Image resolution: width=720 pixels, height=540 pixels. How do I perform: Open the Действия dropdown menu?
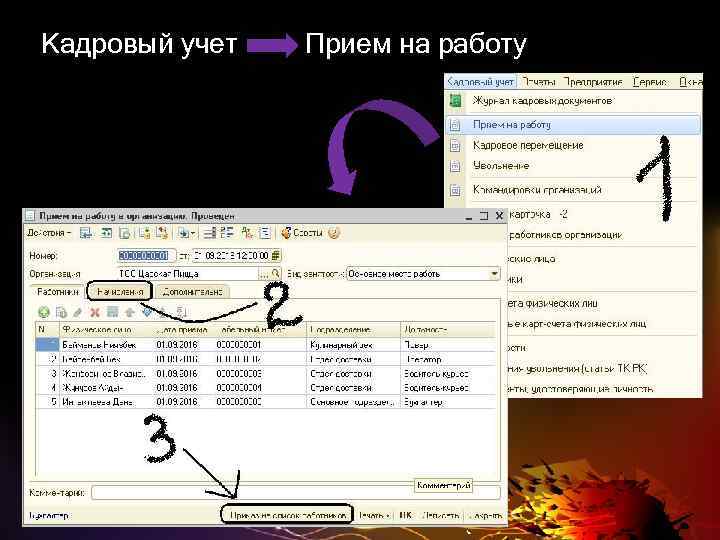tap(49, 233)
